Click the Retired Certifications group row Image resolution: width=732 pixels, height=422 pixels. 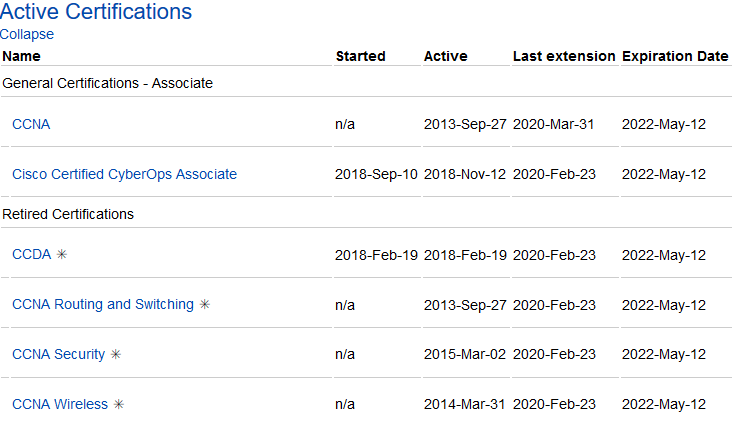(x=68, y=214)
